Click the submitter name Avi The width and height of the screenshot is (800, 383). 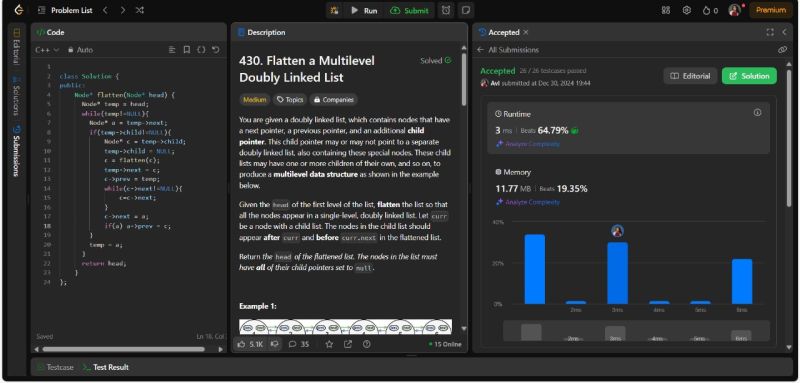pos(495,83)
